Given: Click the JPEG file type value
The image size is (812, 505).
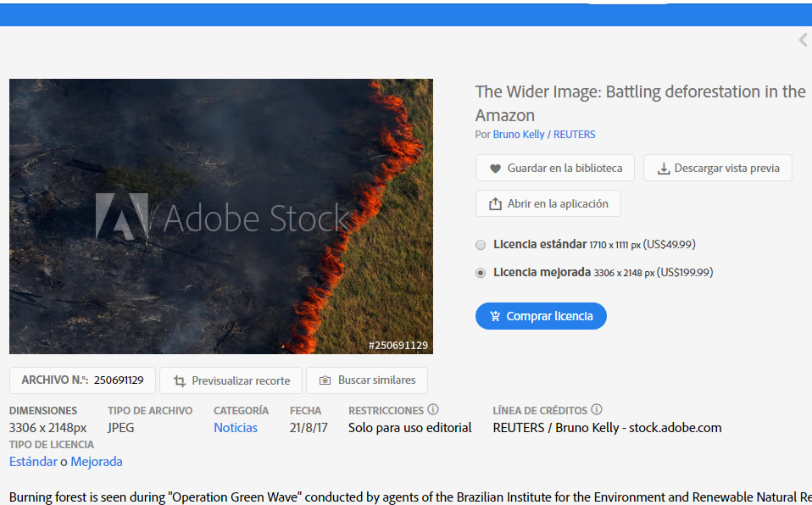Looking at the screenshot, I should tap(120, 428).
